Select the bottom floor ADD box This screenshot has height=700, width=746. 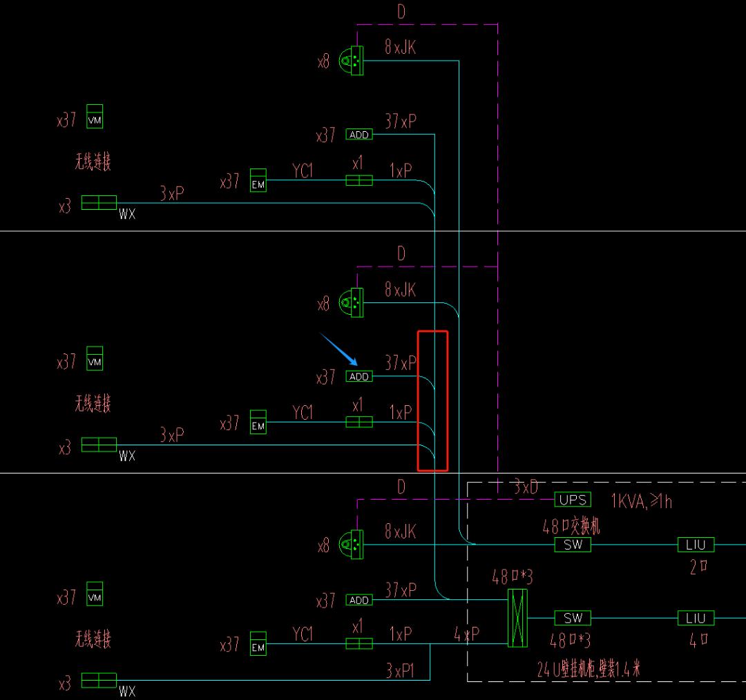359,600
